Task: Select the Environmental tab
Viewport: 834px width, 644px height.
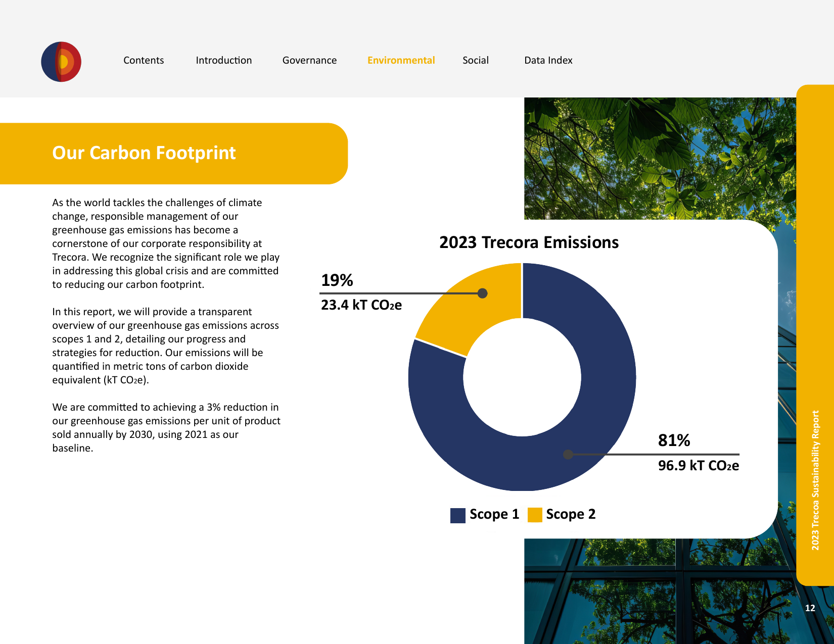Action: (x=401, y=60)
